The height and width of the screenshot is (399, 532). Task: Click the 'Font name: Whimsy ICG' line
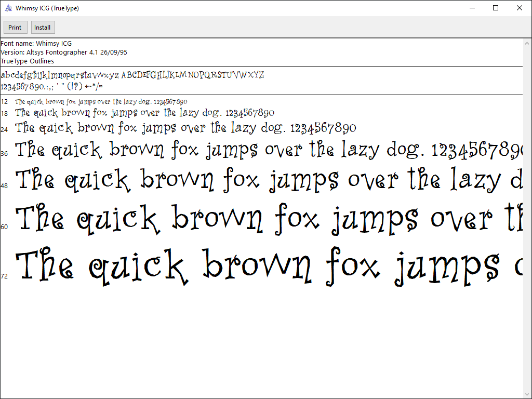point(36,44)
